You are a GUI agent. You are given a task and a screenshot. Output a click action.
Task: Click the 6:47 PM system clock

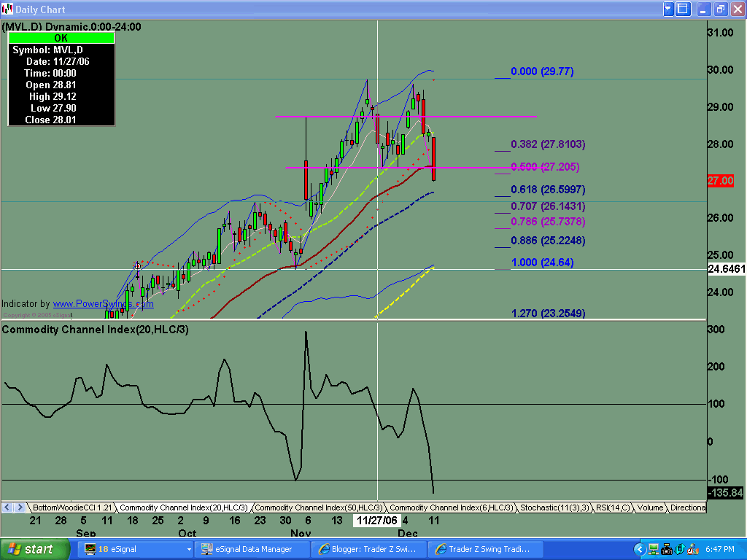pos(720,549)
